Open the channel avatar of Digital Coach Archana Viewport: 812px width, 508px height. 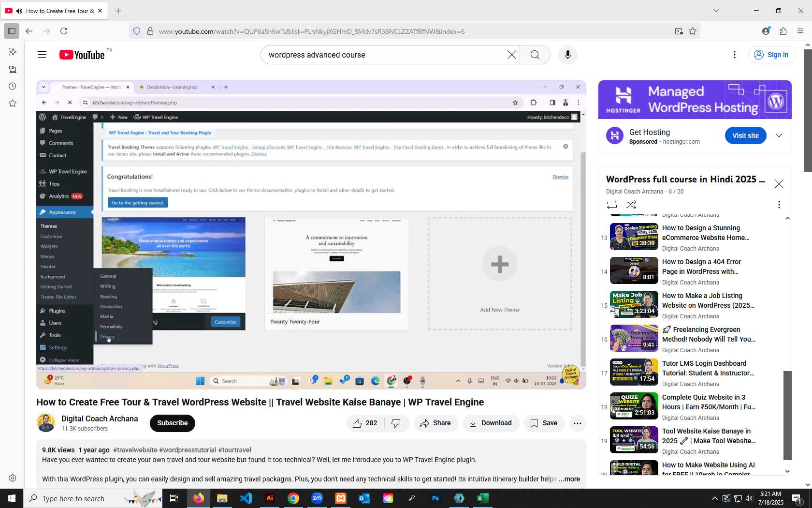coord(46,423)
